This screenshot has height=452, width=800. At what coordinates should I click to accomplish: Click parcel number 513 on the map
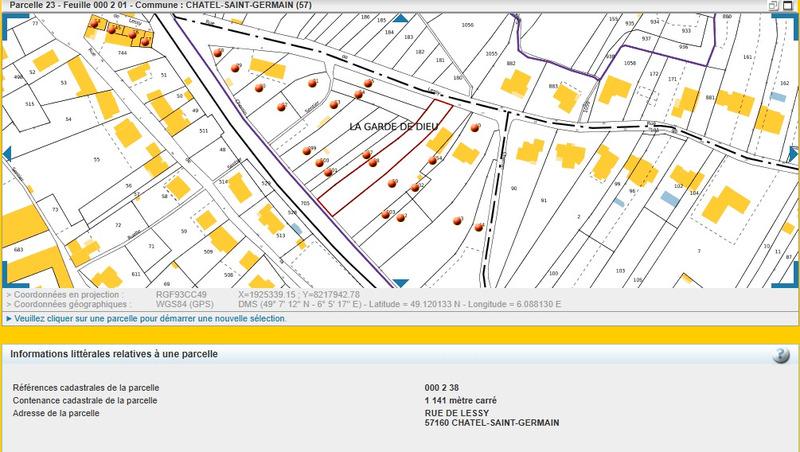pyautogui.click(x=281, y=235)
